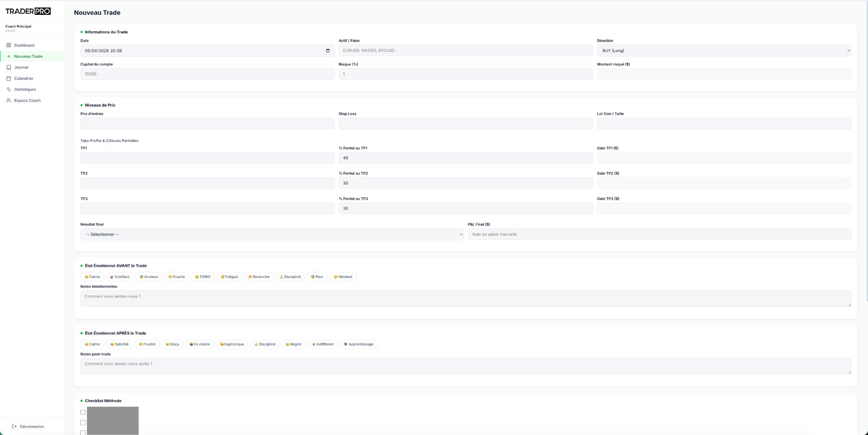This screenshot has width=868, height=435.
Task: Expand the Résultat final select menu
Action: coord(272,234)
